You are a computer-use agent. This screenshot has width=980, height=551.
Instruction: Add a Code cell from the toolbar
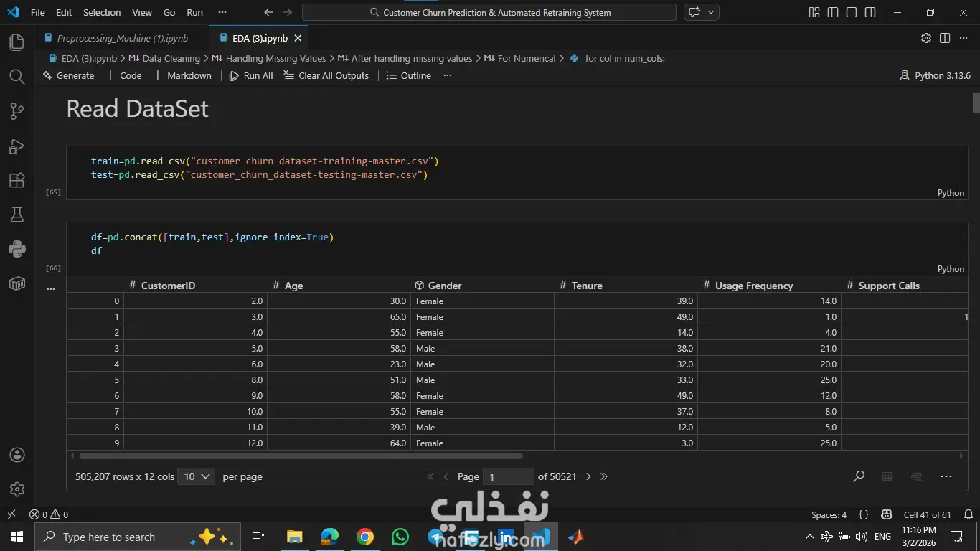point(123,75)
